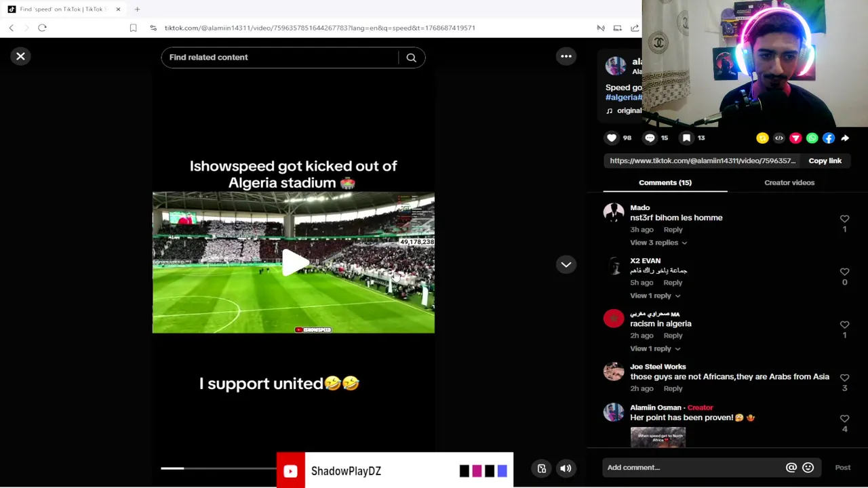Open more share options arrow
This screenshot has height=488, width=868.
tap(845, 138)
